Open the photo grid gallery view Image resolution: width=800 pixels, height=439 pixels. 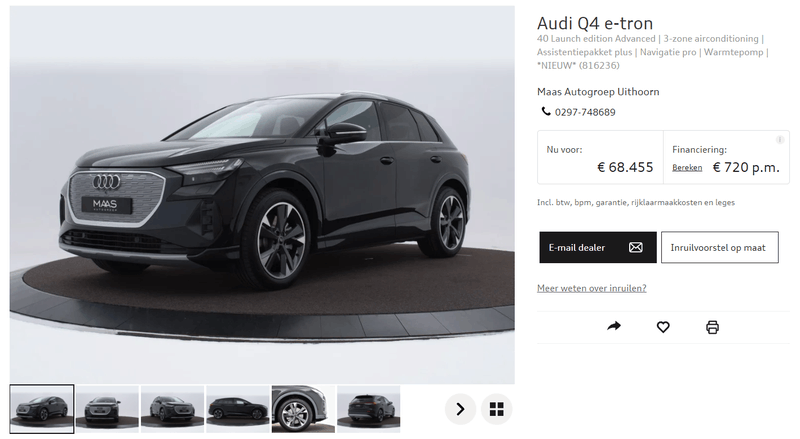pyautogui.click(x=496, y=409)
